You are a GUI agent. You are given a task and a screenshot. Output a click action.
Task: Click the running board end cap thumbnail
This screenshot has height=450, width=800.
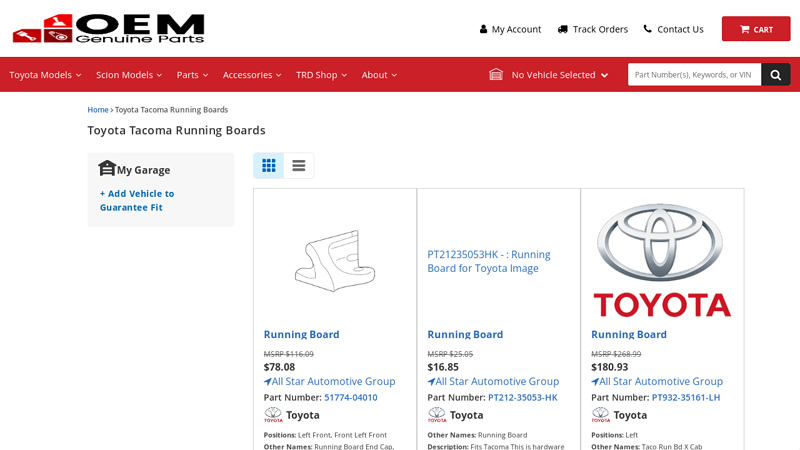click(x=335, y=260)
